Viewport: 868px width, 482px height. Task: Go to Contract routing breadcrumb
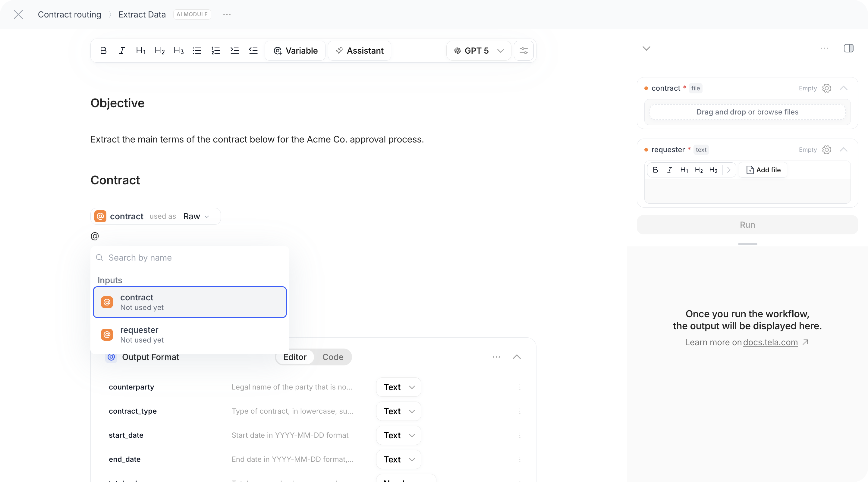coord(69,14)
